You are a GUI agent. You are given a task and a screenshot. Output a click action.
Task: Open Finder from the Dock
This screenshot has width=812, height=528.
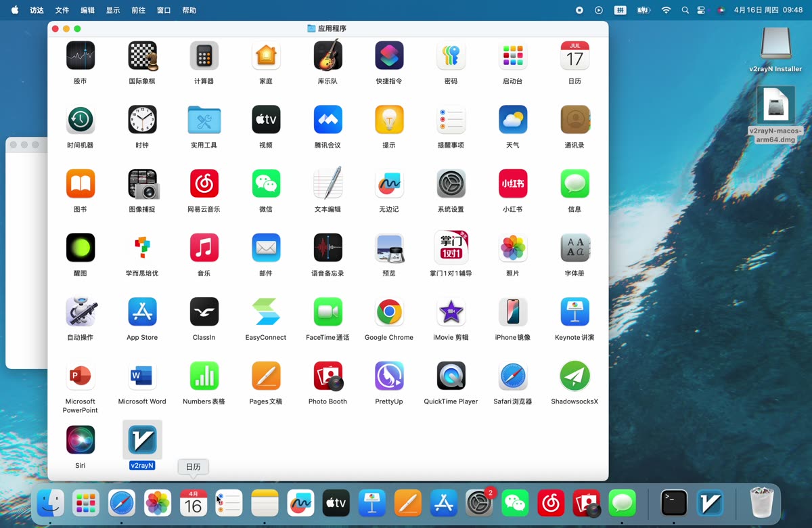point(51,503)
